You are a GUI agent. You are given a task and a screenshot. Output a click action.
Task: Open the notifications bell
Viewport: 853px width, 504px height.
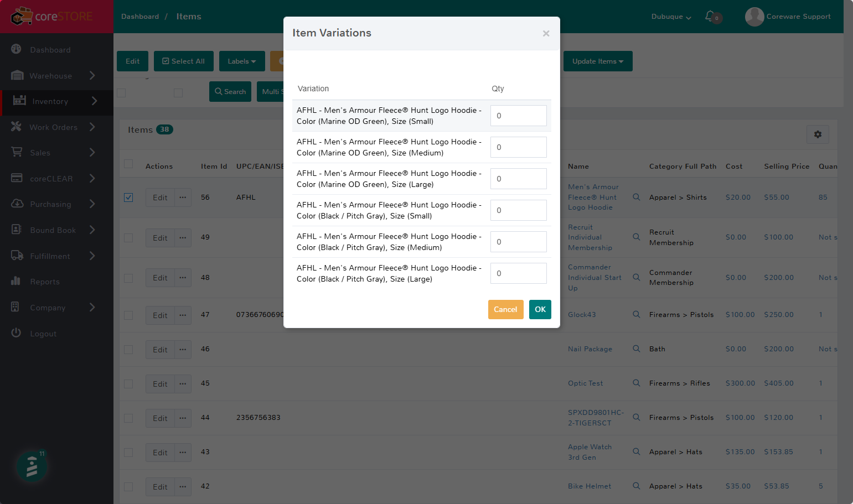click(x=710, y=16)
